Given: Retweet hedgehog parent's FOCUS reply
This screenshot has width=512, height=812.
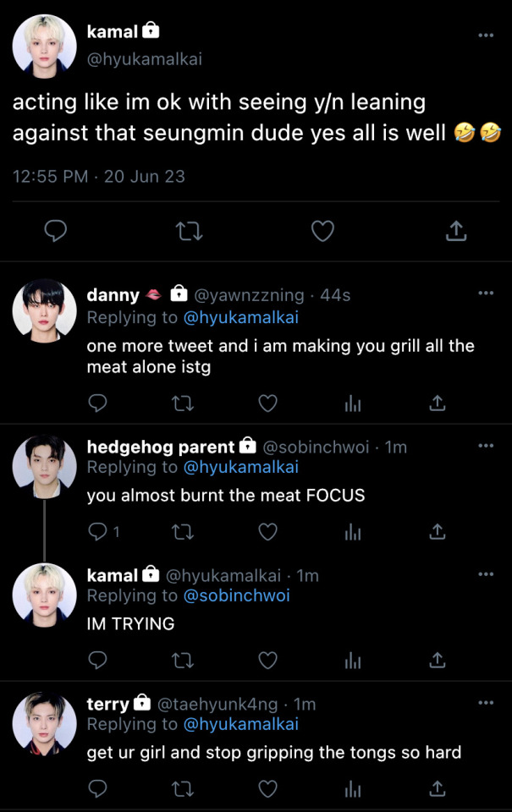Looking at the screenshot, I should 183,532.
